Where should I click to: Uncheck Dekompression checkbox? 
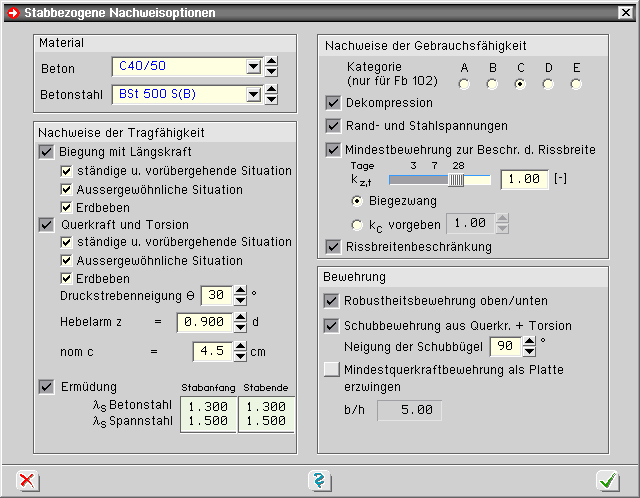click(334, 103)
